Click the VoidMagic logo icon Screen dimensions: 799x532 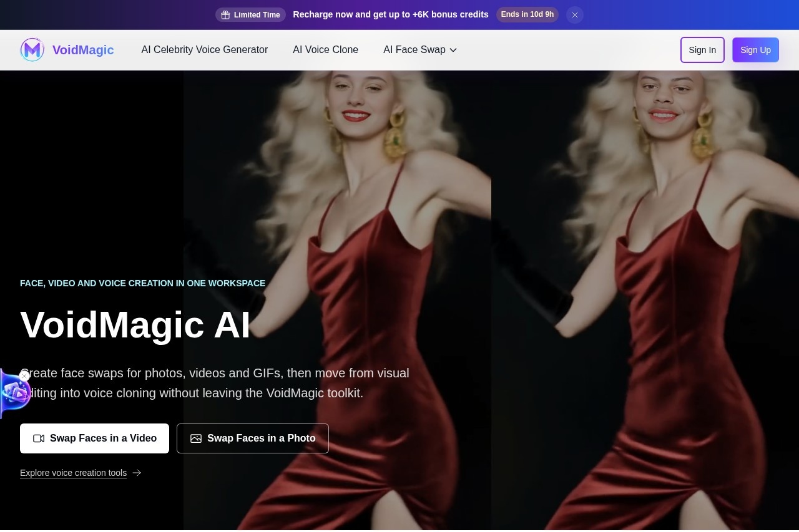(32, 50)
